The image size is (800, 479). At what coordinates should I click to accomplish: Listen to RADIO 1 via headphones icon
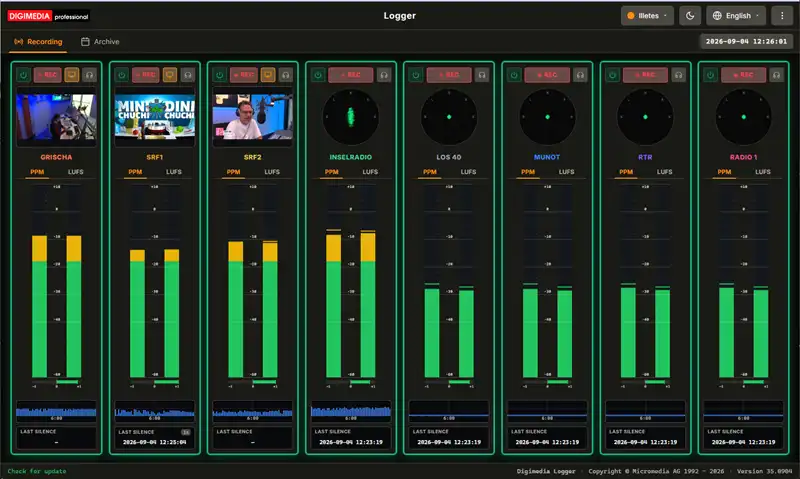[x=777, y=75]
